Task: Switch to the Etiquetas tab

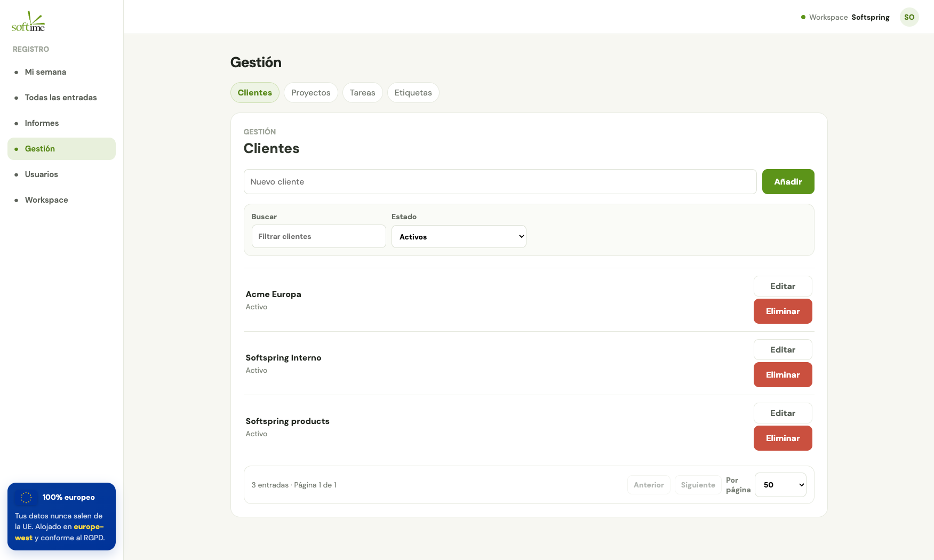Action: click(413, 93)
